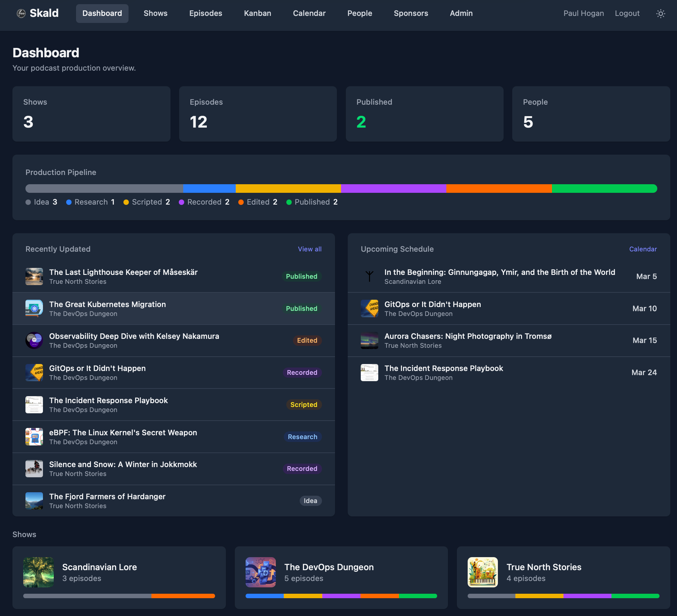The image size is (677, 616).
Task: Open the Kanban tab
Action: 257,13
